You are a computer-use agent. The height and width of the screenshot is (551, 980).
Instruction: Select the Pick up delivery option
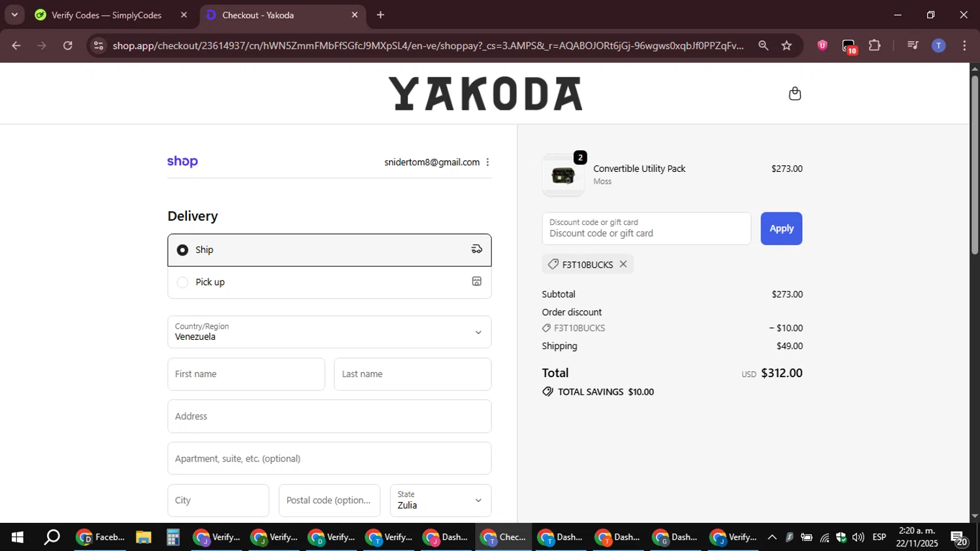click(329, 282)
